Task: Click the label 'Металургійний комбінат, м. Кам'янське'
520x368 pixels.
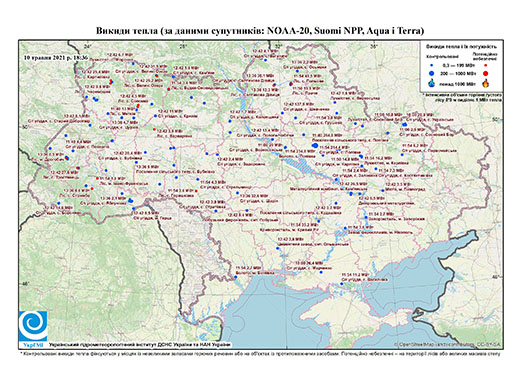Action: coord(328,189)
